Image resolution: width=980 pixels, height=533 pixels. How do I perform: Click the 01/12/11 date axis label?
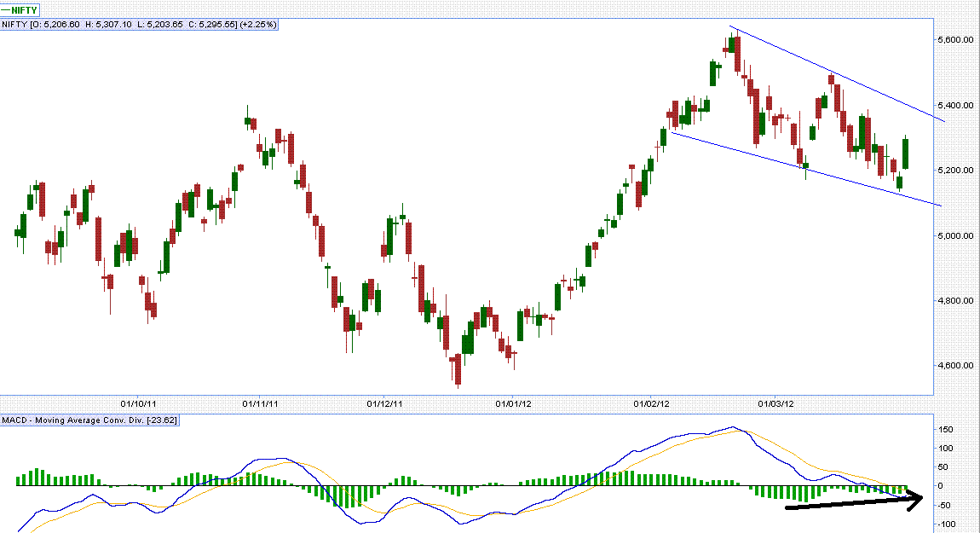(384, 403)
